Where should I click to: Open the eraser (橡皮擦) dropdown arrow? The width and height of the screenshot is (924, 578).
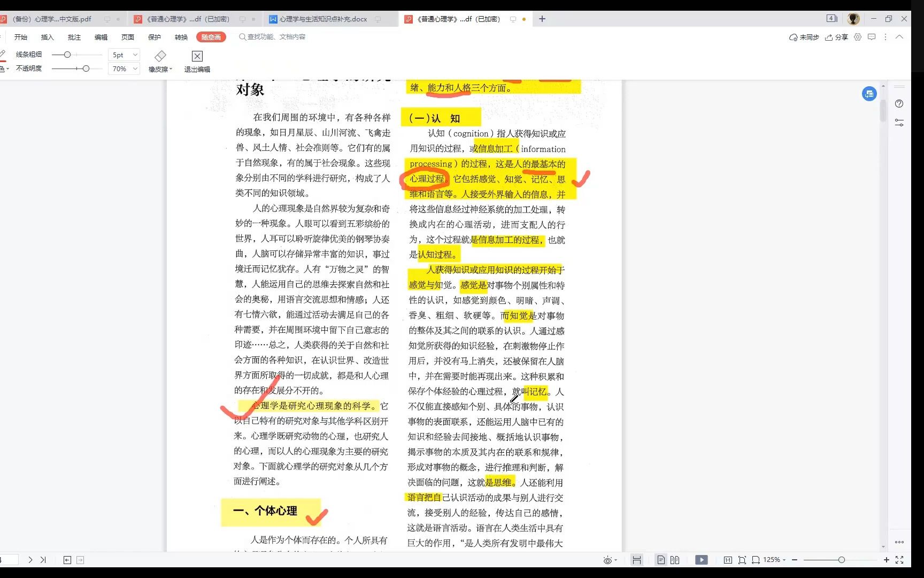171,69
